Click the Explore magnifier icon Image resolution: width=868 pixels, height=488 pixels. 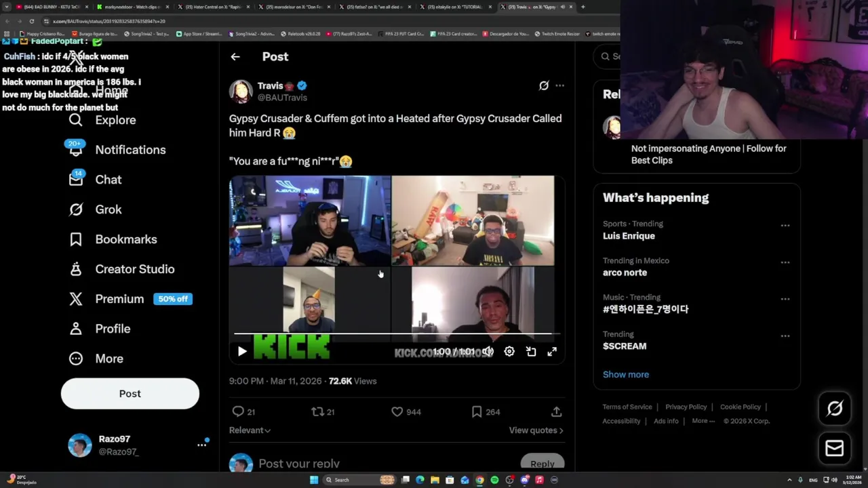pos(75,120)
